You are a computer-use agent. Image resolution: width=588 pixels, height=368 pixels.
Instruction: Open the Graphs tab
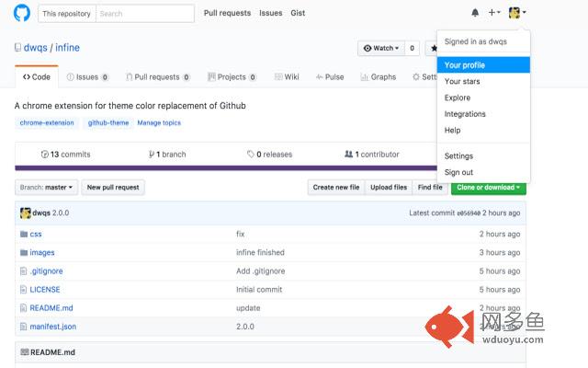tap(378, 77)
